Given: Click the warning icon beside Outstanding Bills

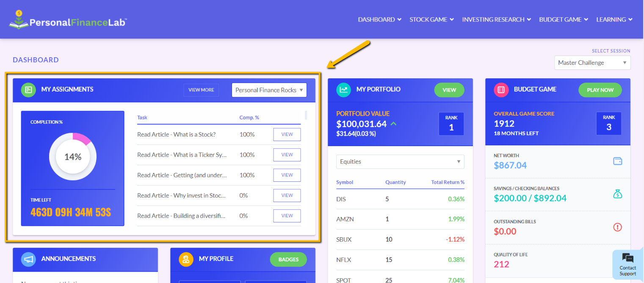Looking at the screenshot, I should [x=617, y=227].
